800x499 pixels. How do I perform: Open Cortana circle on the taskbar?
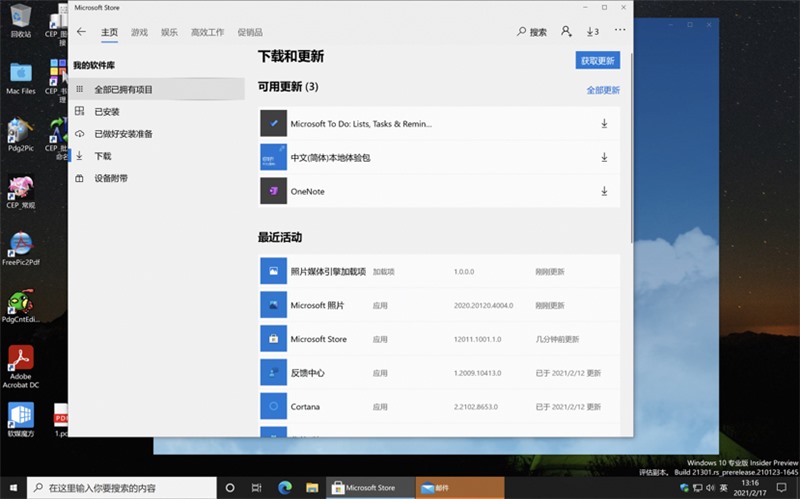click(x=230, y=488)
